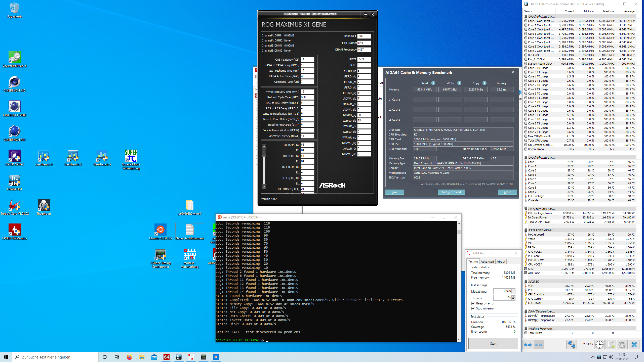Start sensor logging with sheet-plus icon

611,345
